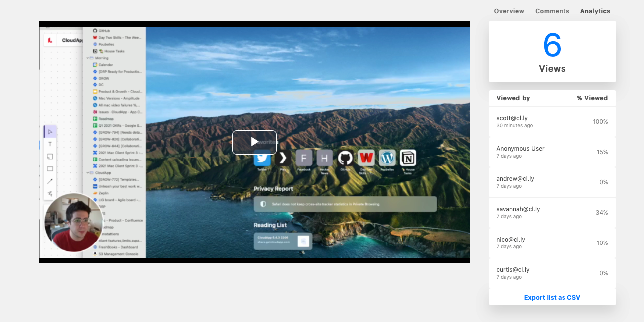This screenshot has width=644, height=322.
Task: Click the red W Day Two Skills tile
Action: click(x=366, y=158)
